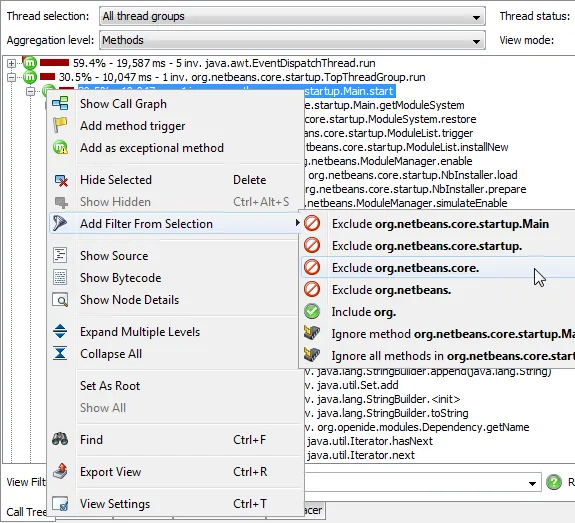
Task: Select the Dependency.getName row
Action: (417, 427)
